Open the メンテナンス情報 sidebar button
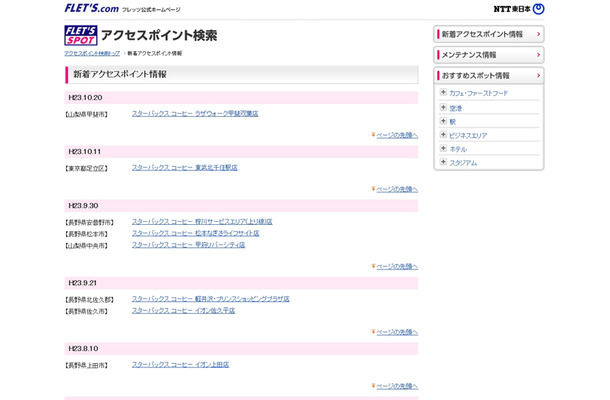The height and width of the screenshot is (400, 610). click(489, 55)
